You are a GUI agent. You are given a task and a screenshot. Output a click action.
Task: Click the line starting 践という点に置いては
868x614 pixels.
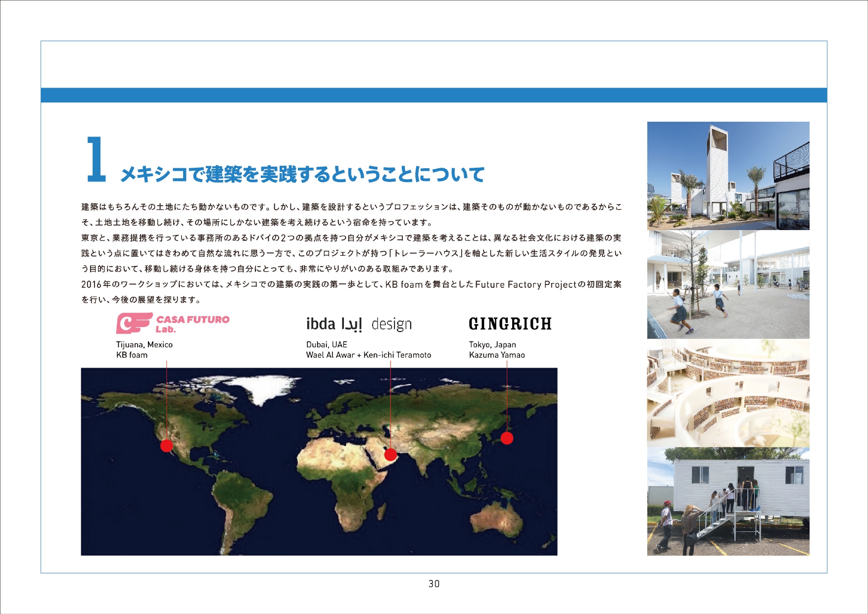click(x=351, y=253)
